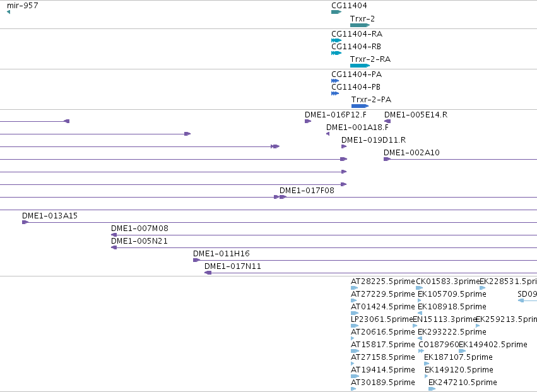Click the AT28225.5prime EST label
This screenshot has width=537, height=392.
pos(383,282)
